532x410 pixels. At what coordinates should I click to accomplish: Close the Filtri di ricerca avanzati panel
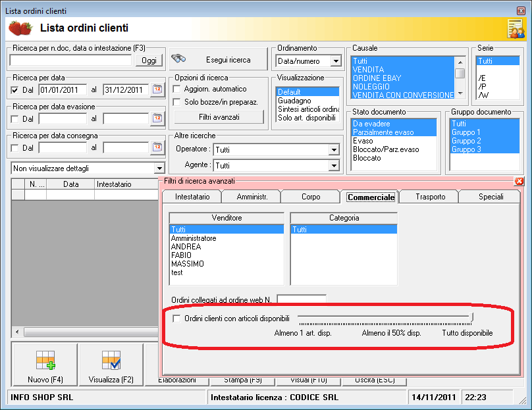(519, 181)
